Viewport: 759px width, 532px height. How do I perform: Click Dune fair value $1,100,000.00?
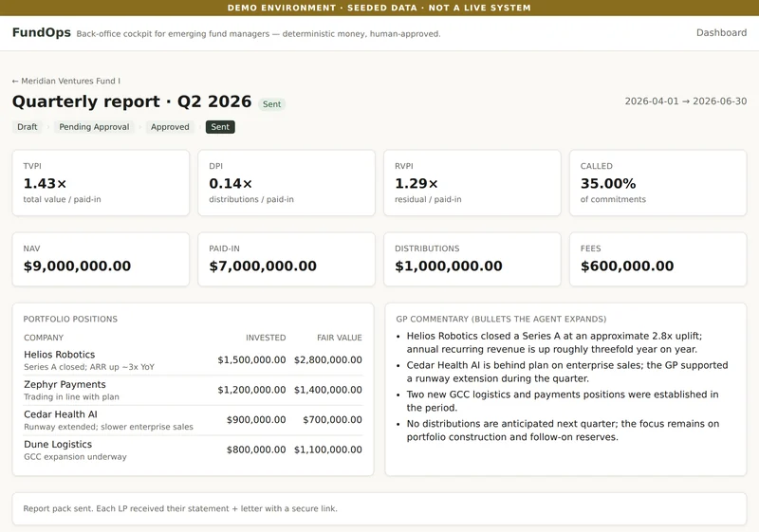click(x=328, y=449)
